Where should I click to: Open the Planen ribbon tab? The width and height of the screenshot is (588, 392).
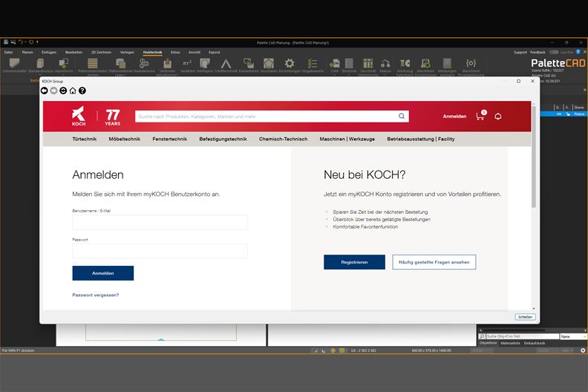click(x=27, y=53)
